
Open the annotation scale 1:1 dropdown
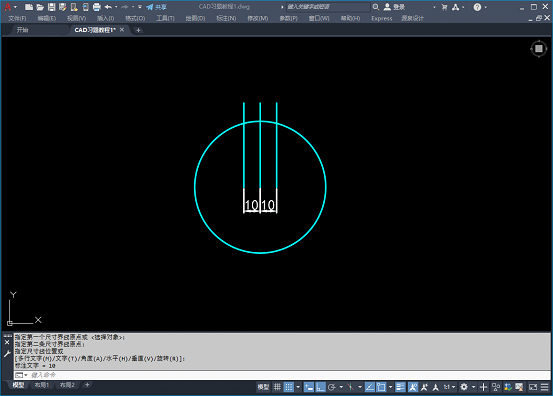tap(449, 387)
